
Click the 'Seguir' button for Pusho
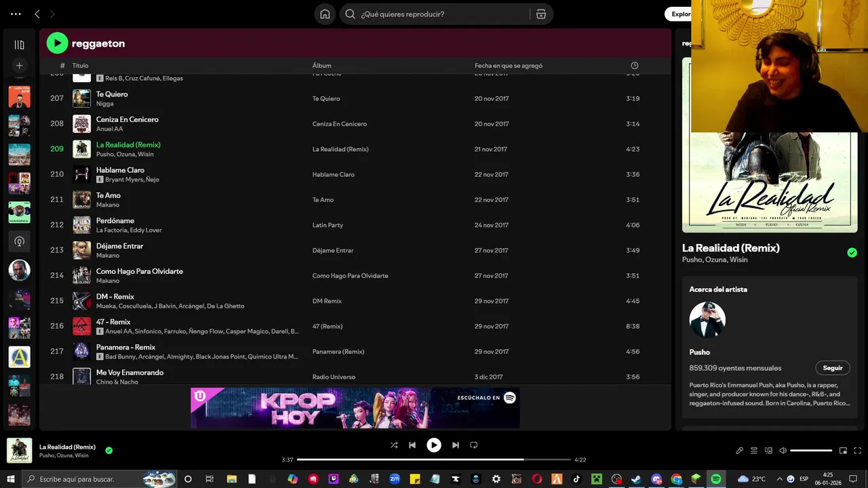click(x=833, y=368)
